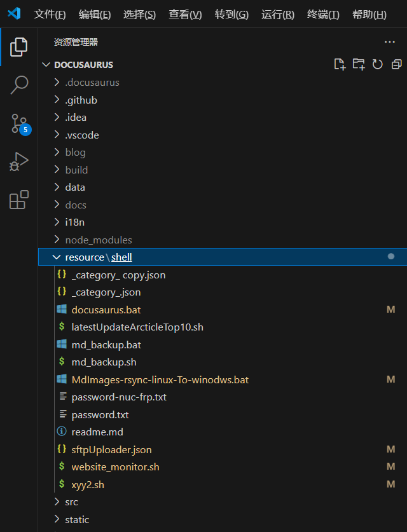Collapse the DOCUSAURUS root section
Screen dimensions: 407x532
[x=46, y=64]
